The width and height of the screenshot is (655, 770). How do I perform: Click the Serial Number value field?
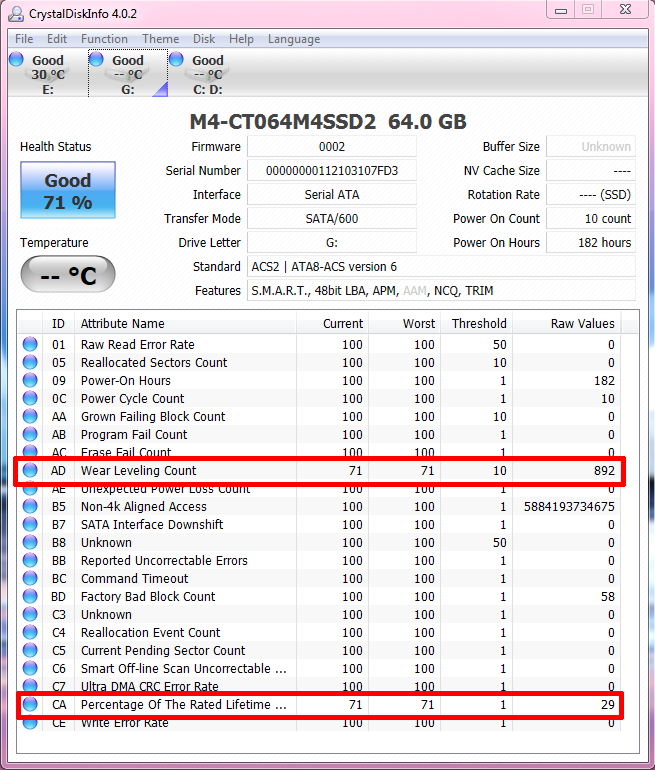click(332, 170)
